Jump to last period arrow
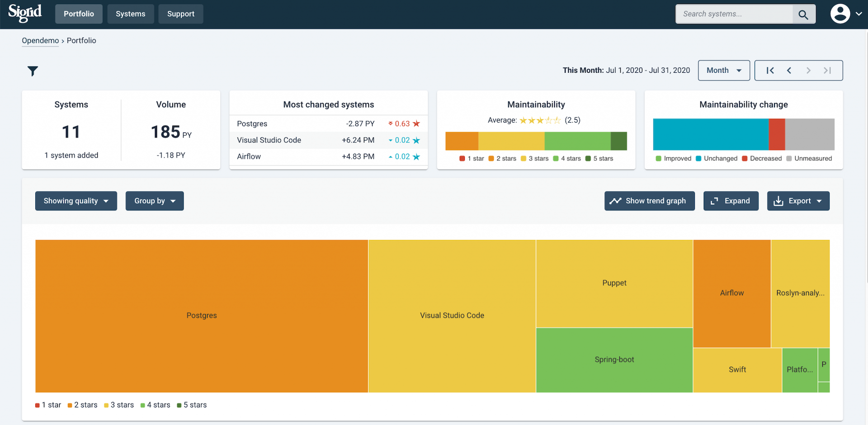The image size is (868, 425). pyautogui.click(x=827, y=71)
